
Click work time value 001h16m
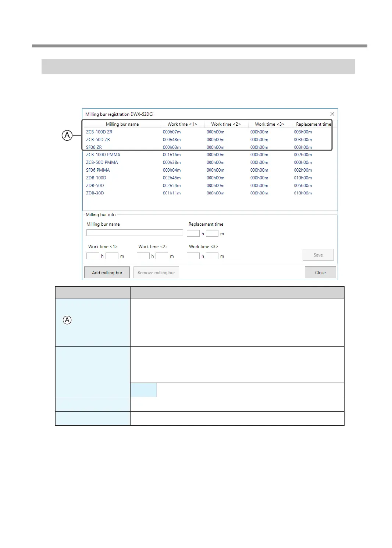click(x=172, y=155)
